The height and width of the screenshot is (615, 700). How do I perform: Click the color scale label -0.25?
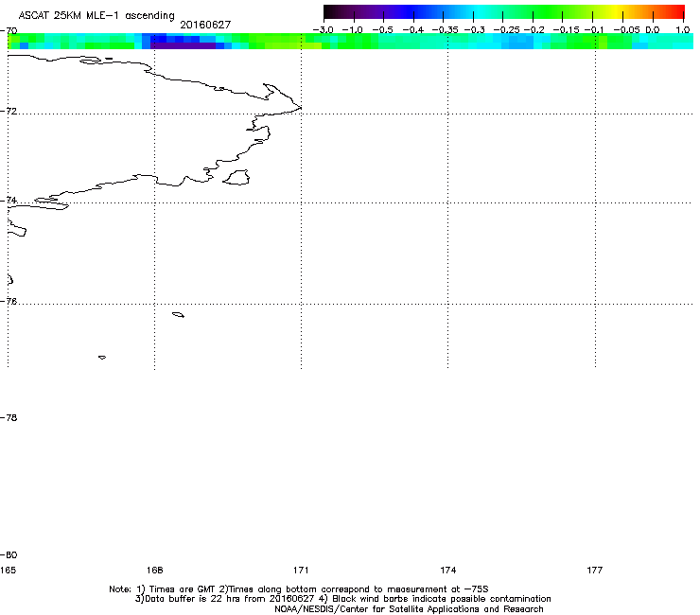(506, 30)
